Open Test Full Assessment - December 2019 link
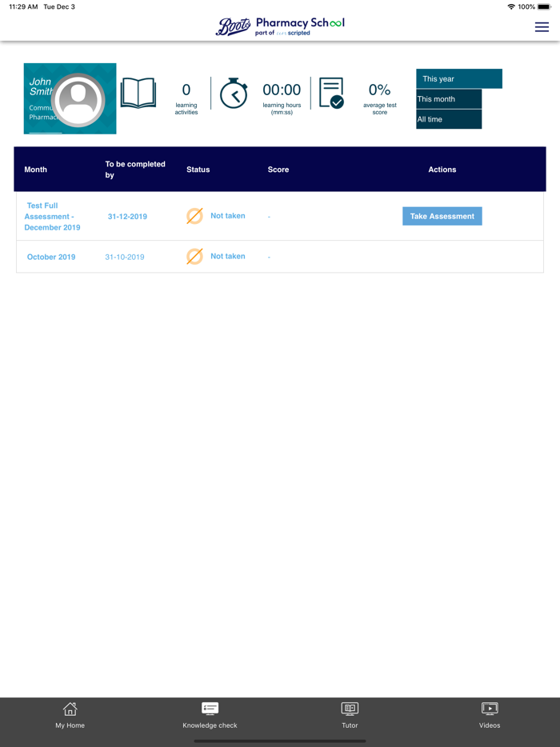560x747 pixels. click(x=52, y=216)
